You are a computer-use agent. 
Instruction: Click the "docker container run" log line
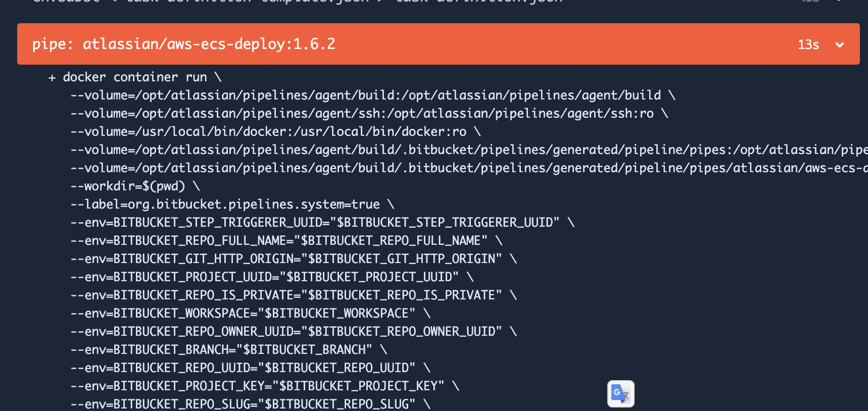135,77
